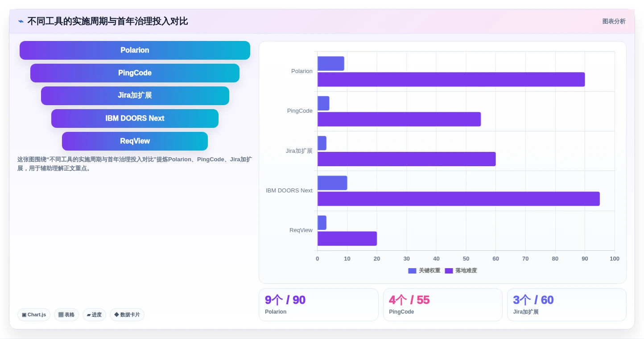The height and width of the screenshot is (339, 644).
Task: Click PingCode's 关键权重 bar in chart
Action: [x=323, y=103]
